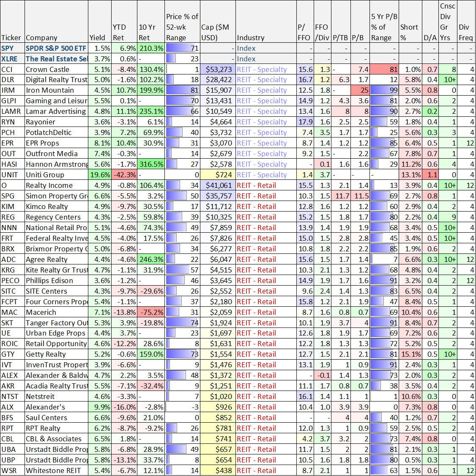476x476 pixels.
Task: Click the Index cell in the XLRE row
Action: [x=266, y=59]
